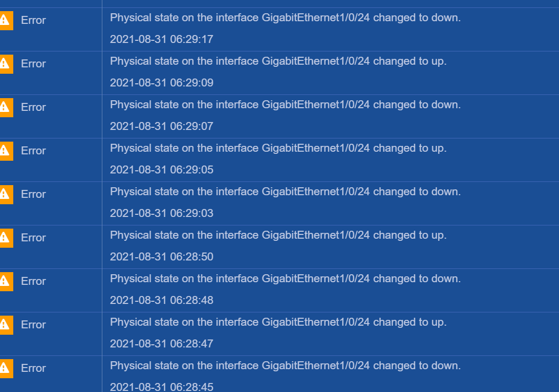The height and width of the screenshot is (392, 559).
Task: Click the warning icon on the 06:28:50 row
Action: [5, 238]
